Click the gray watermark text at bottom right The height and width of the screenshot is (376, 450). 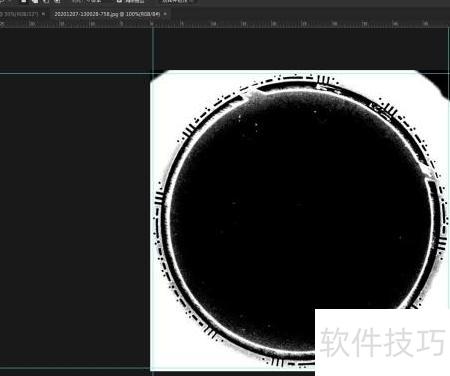(x=382, y=342)
